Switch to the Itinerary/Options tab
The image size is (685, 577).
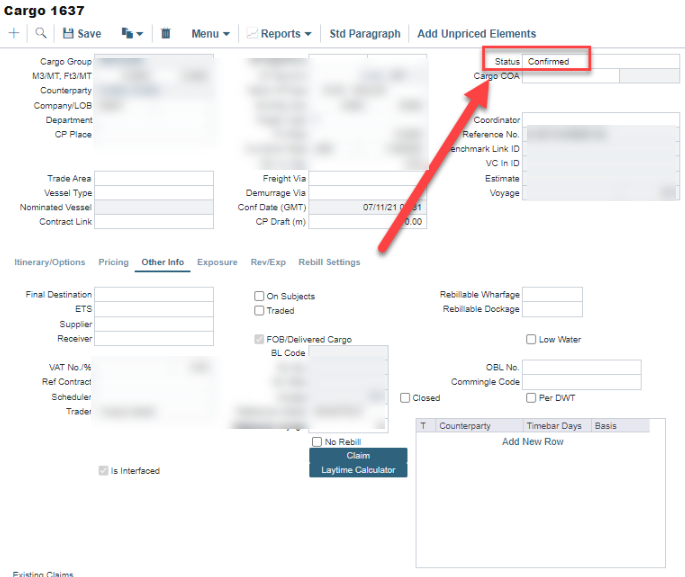click(50, 262)
